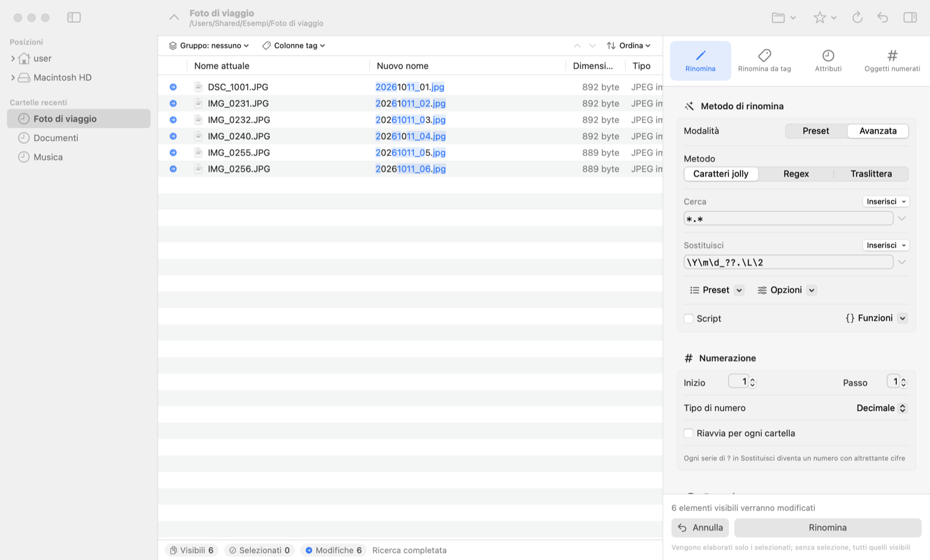The width and height of the screenshot is (930, 560).
Task: Click the Annulla button
Action: pos(700,527)
